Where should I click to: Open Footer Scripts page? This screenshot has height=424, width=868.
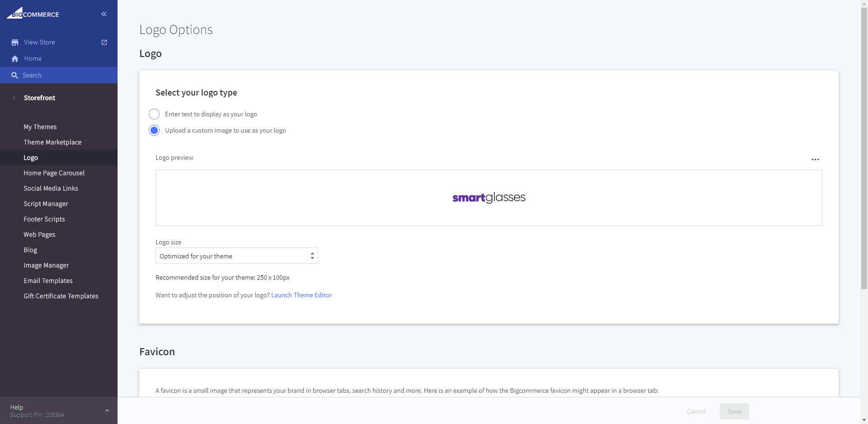(x=44, y=219)
